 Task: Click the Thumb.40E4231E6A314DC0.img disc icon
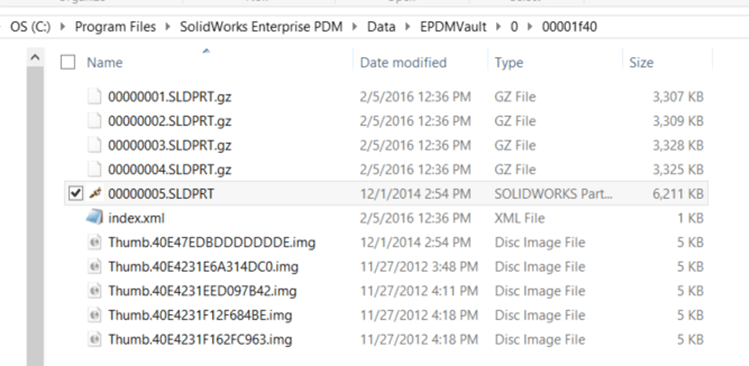[95, 267]
